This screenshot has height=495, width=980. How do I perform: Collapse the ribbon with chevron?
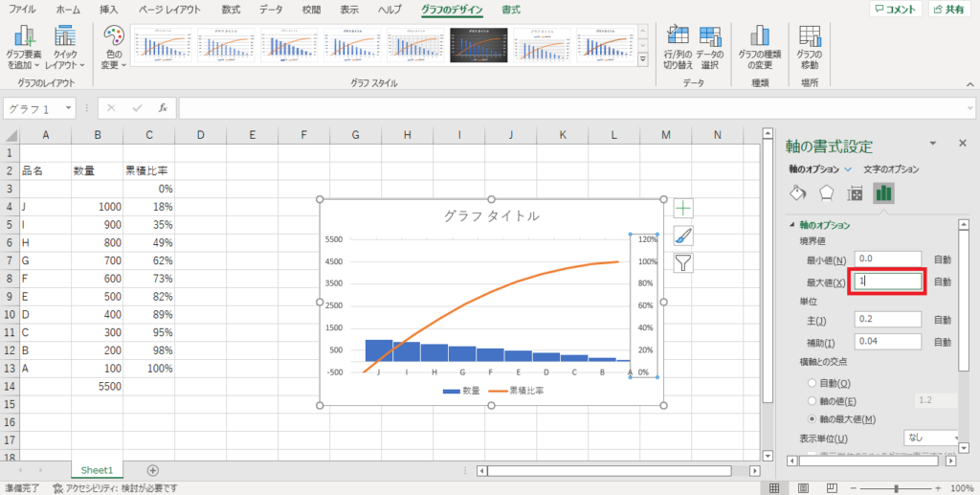970,84
